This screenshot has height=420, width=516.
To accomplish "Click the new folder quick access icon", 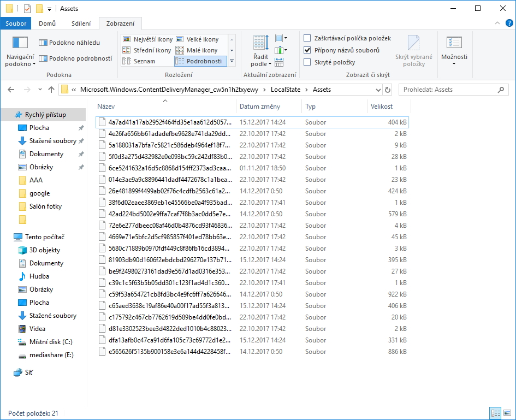I will click(x=39, y=9).
